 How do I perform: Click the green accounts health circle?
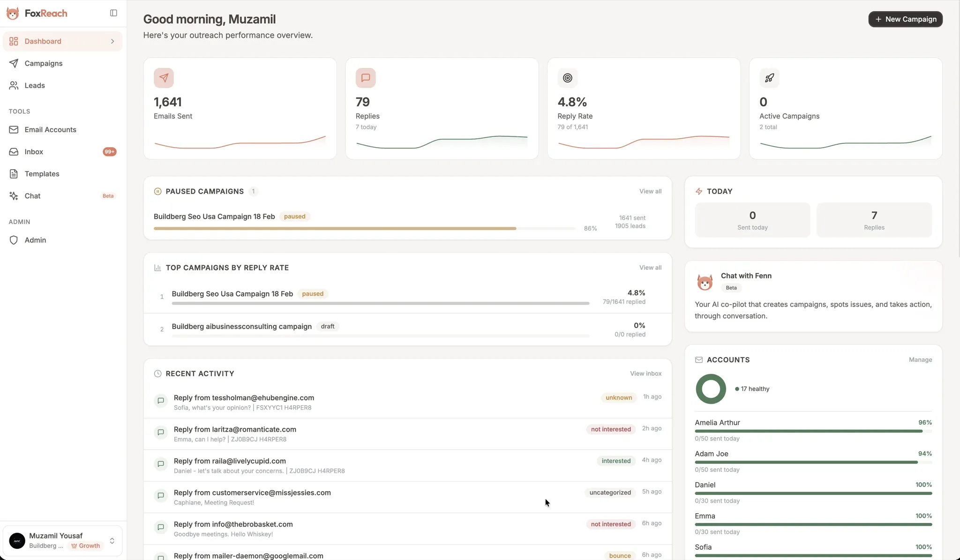tap(710, 388)
